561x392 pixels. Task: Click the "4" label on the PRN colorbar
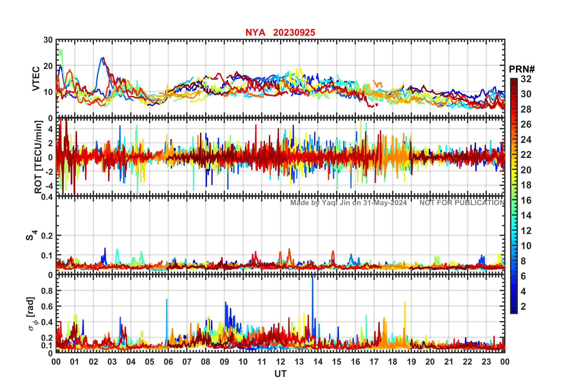pos(523,291)
